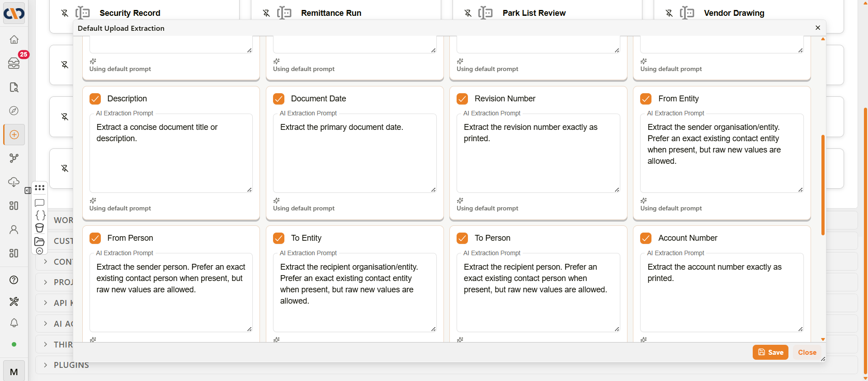The image size is (868, 381).
Task: Click the dialog scroll down arrow
Action: (x=823, y=339)
